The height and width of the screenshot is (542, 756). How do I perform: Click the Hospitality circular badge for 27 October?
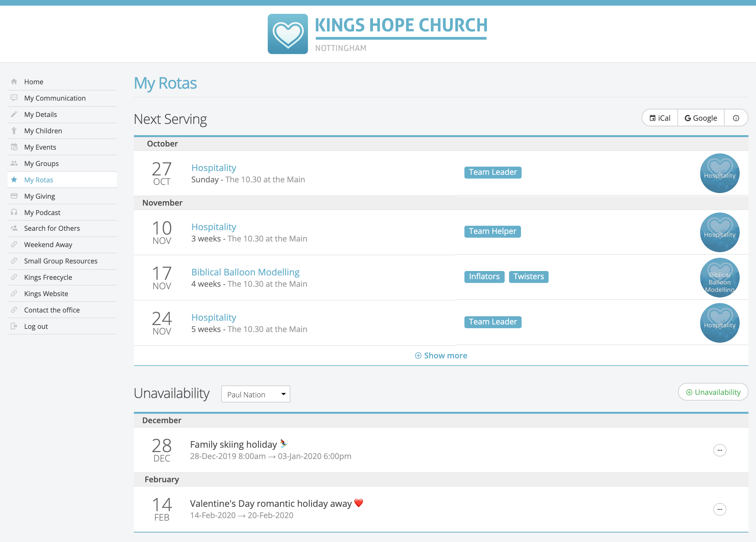point(719,173)
